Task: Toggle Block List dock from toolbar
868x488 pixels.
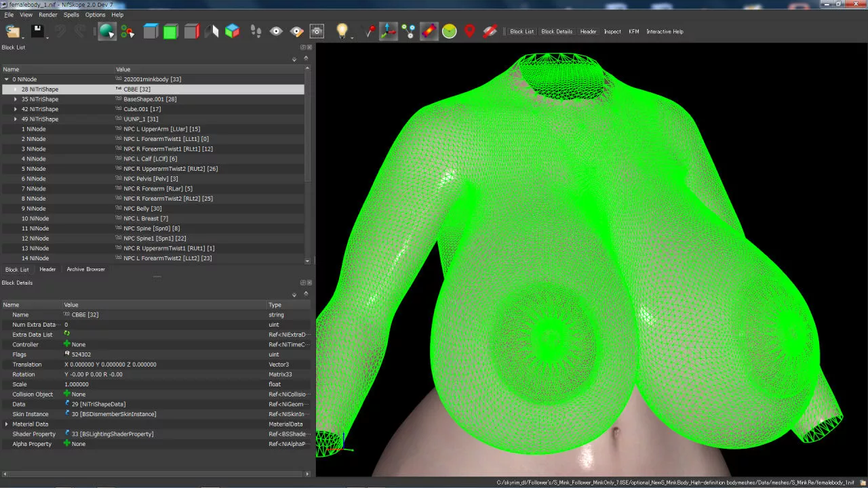Action: tap(521, 32)
